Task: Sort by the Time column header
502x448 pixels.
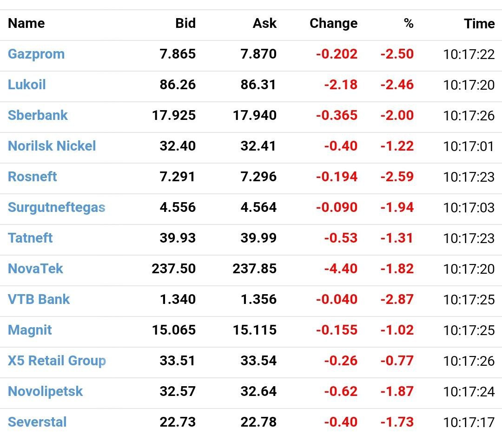Action: pos(479,23)
